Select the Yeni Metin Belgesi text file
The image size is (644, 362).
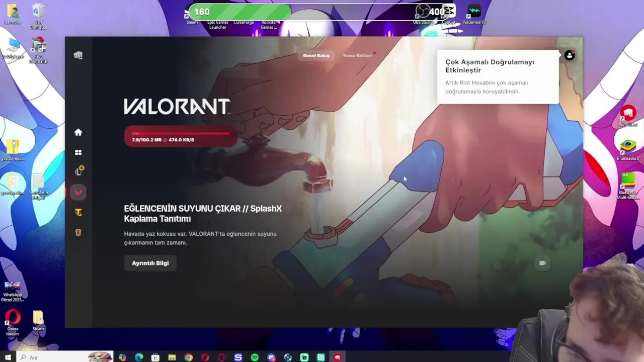pos(38,187)
